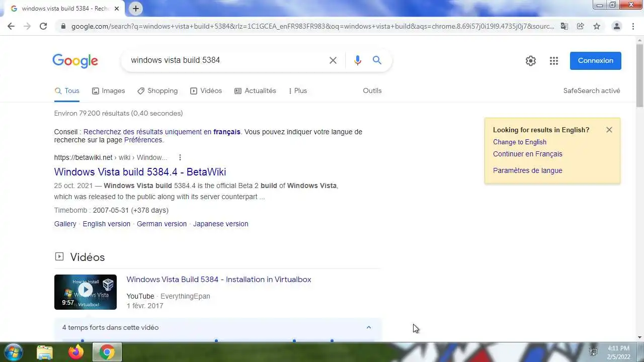Open the Windows Start menu
The height and width of the screenshot is (362, 644).
13,352
